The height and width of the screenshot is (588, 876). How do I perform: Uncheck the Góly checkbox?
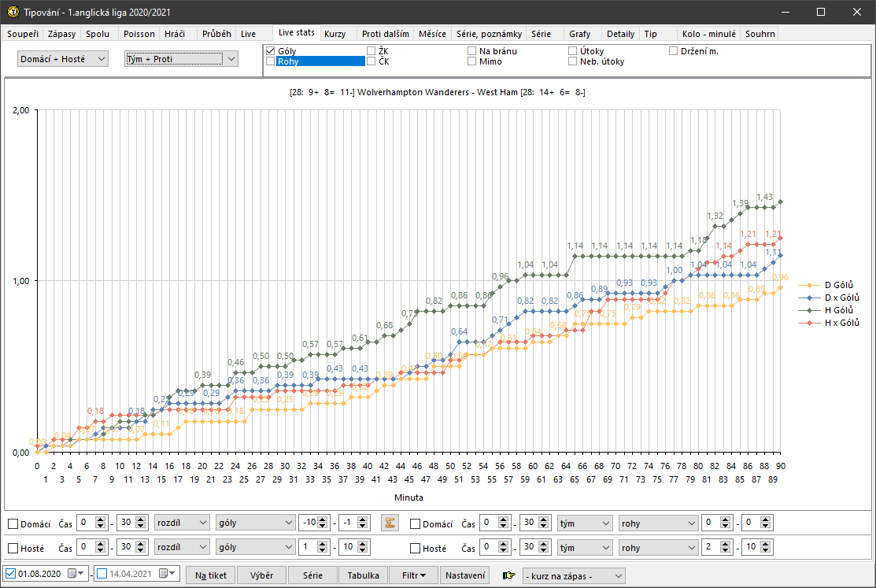tap(271, 51)
